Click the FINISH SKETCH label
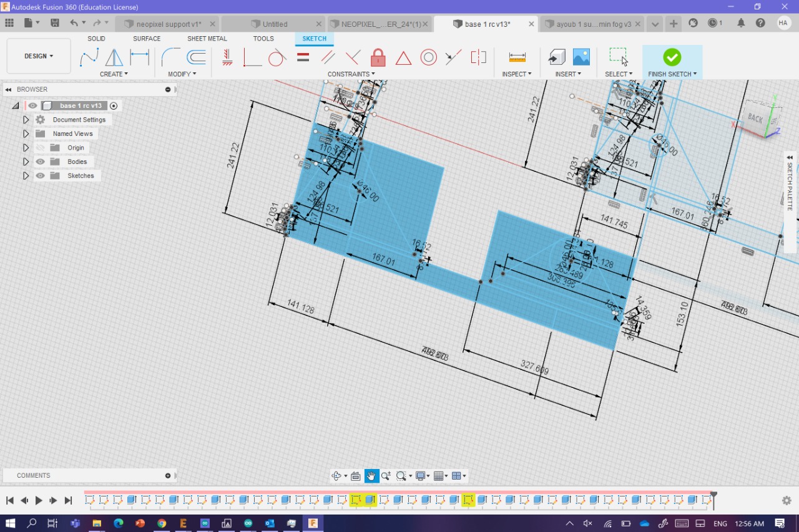 pos(672,74)
